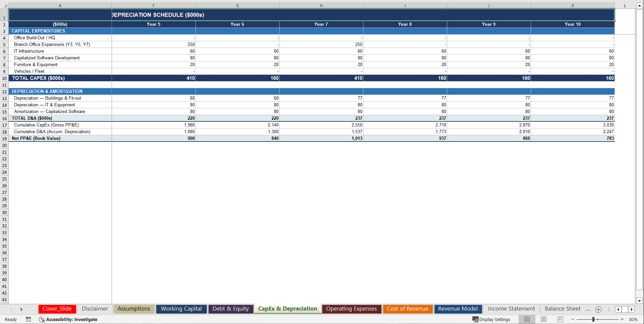Click the Display Settings gear icon

pos(476,319)
